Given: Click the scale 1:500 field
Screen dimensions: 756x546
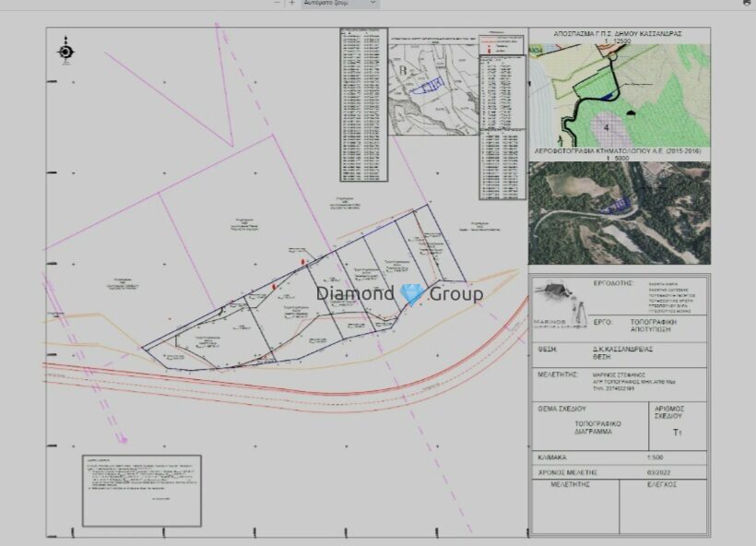Looking at the screenshot, I should coord(655,457).
